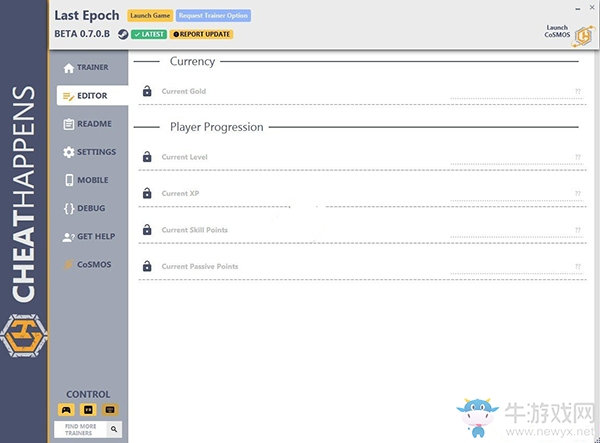
Task: Click the Currency section header
Action: (x=192, y=61)
